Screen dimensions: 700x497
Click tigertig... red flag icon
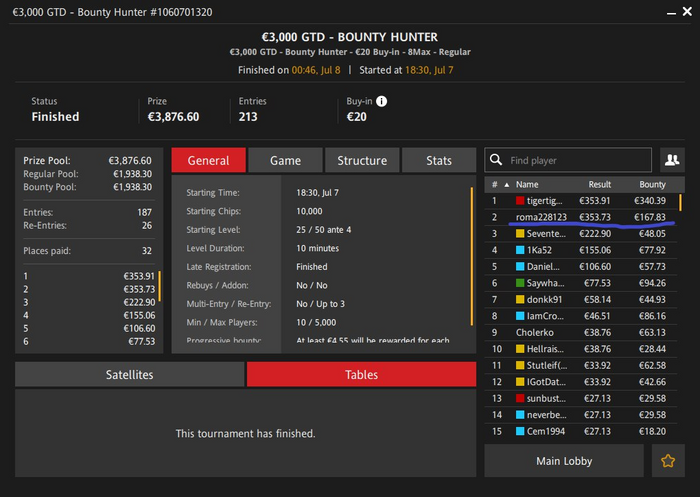click(520, 200)
